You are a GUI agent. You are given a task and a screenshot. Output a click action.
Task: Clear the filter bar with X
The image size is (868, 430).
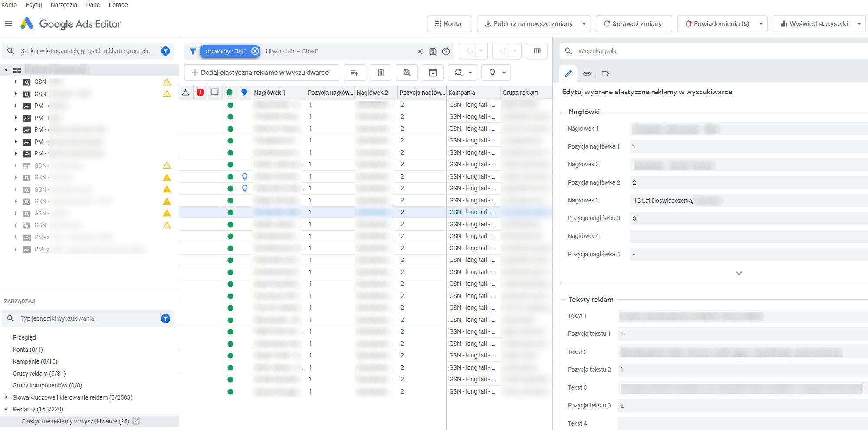click(420, 51)
